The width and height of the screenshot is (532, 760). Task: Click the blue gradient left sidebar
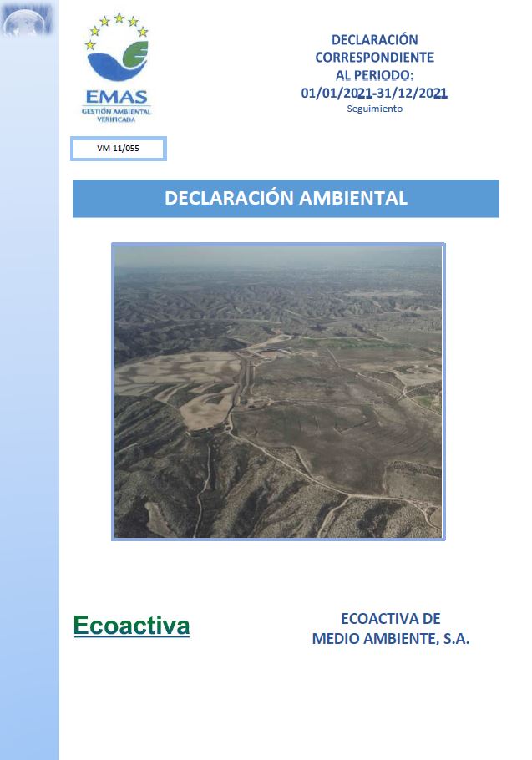pyautogui.click(x=29, y=418)
